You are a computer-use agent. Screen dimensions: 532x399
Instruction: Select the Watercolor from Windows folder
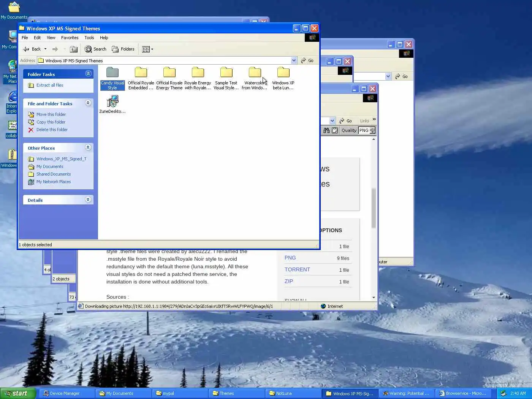click(x=255, y=79)
